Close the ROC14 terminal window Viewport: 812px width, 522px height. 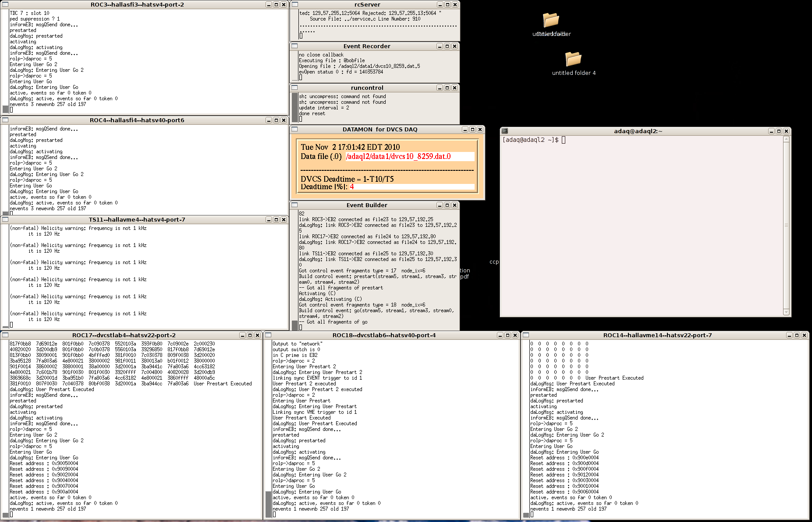tap(804, 335)
